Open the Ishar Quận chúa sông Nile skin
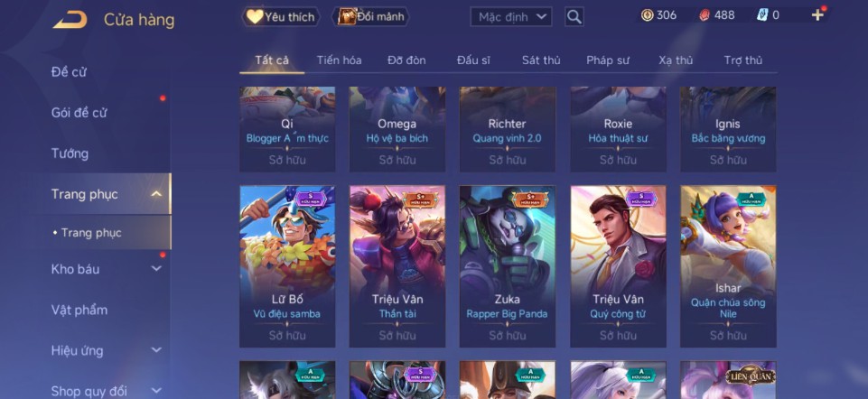This screenshot has height=399, width=868. point(728,266)
